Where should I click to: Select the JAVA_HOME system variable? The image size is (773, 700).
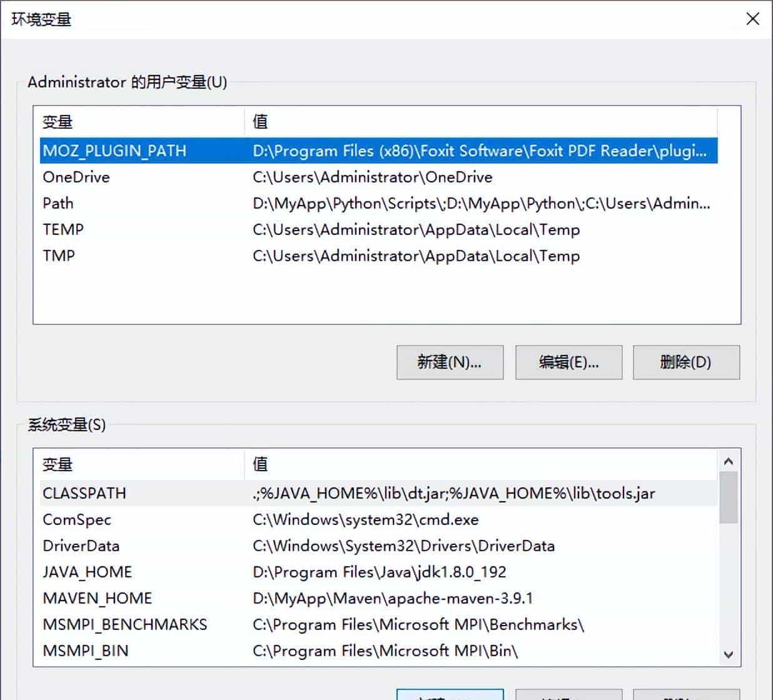pyautogui.click(x=378, y=572)
